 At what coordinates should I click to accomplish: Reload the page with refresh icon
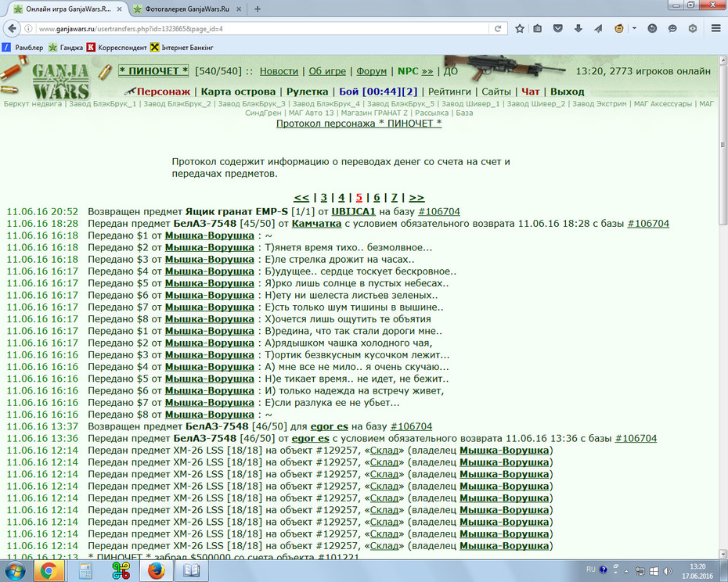(x=498, y=29)
